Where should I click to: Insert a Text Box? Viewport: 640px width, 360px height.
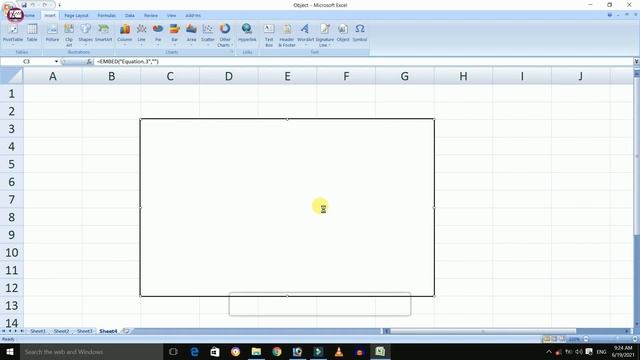point(269,35)
